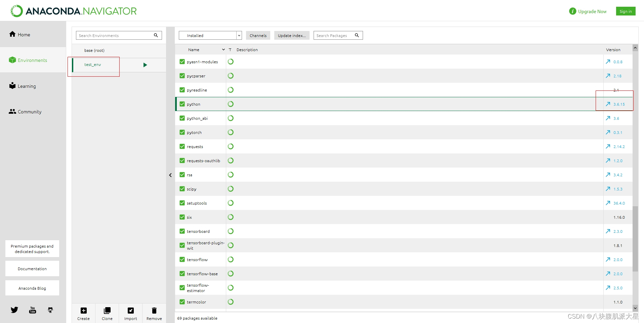Toggle the tensorflow package checkbox
The image size is (644, 323).
click(182, 259)
